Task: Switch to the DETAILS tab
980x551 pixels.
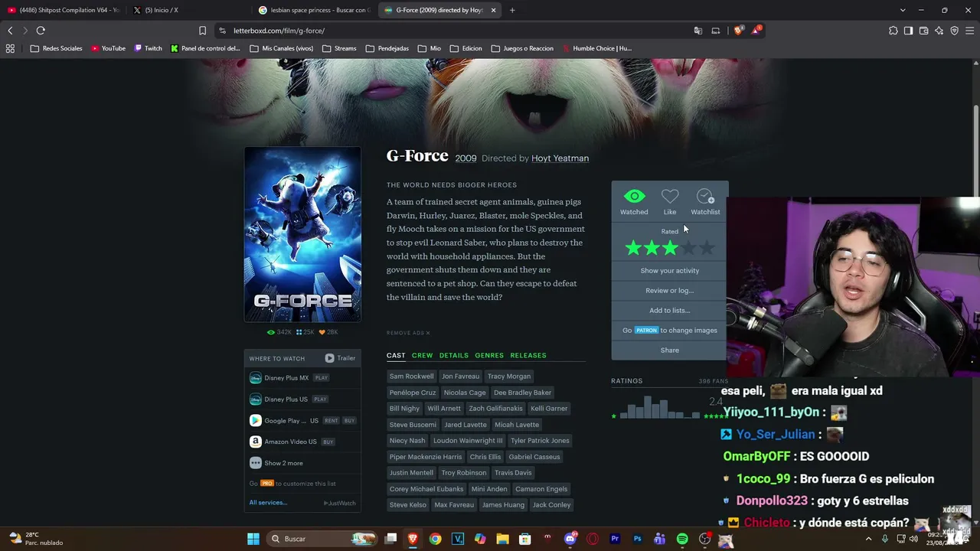Action: (453, 355)
